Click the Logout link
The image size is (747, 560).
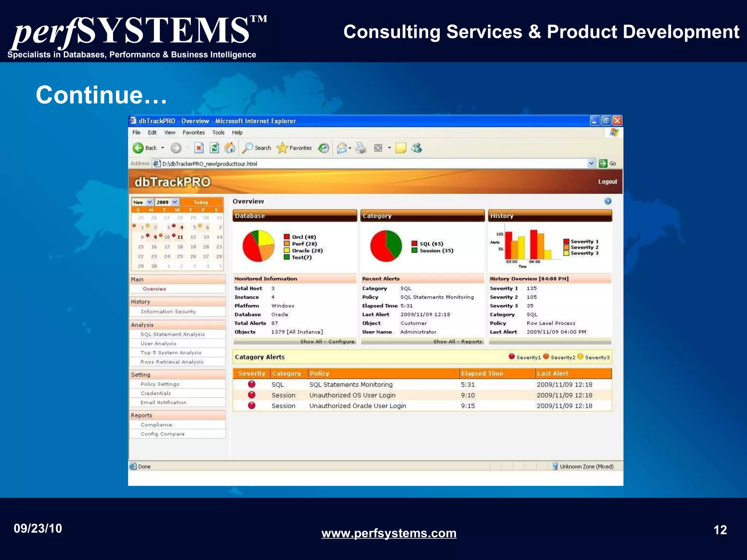[607, 182]
